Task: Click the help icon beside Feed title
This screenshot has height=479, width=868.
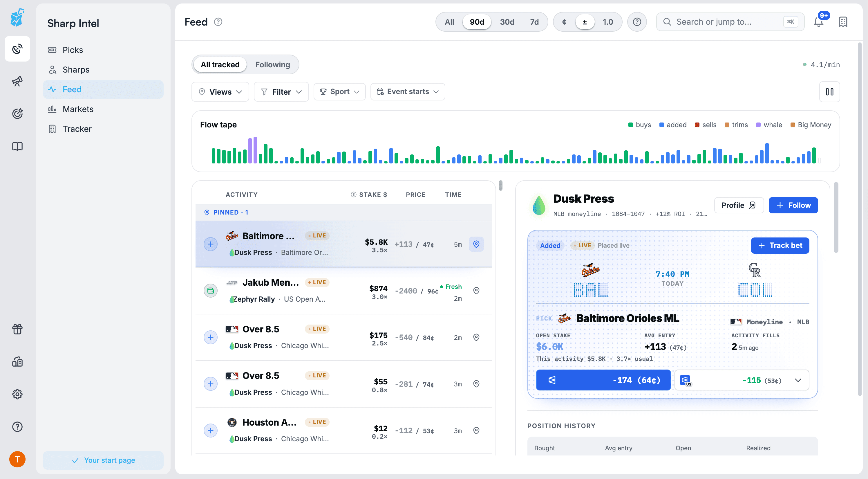Action: tap(218, 22)
